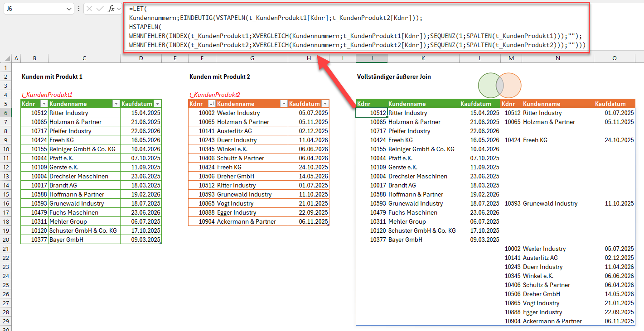Image resolution: width=644 pixels, height=331 pixels.
Task: Click 'Grunewald Industry' in column N
Action: [550, 203]
